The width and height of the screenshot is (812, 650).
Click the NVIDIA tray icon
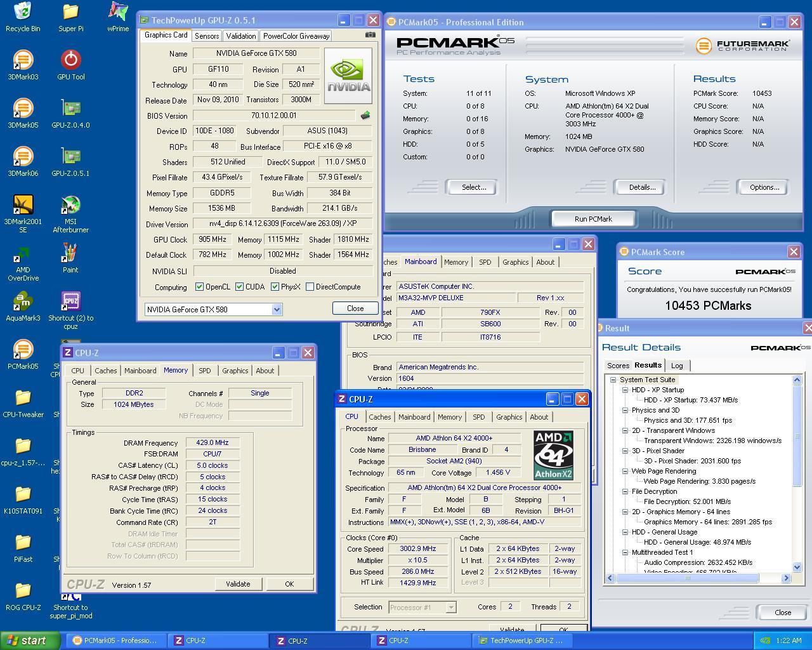tap(766, 640)
